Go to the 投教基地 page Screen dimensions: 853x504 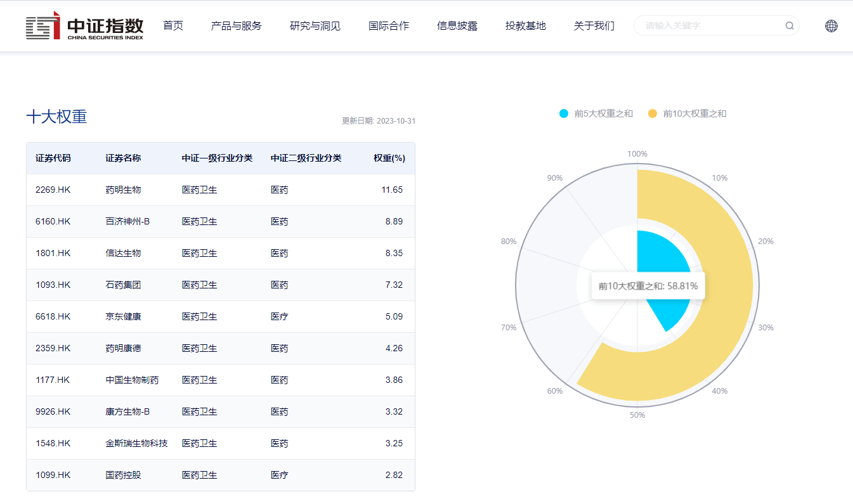click(525, 26)
